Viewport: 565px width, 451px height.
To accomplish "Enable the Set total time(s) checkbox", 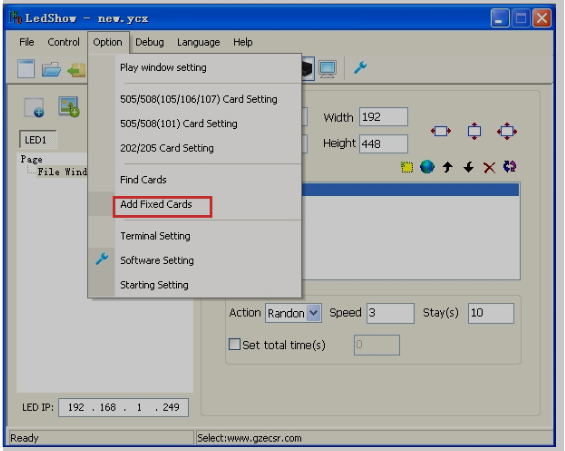I will pyautogui.click(x=234, y=344).
